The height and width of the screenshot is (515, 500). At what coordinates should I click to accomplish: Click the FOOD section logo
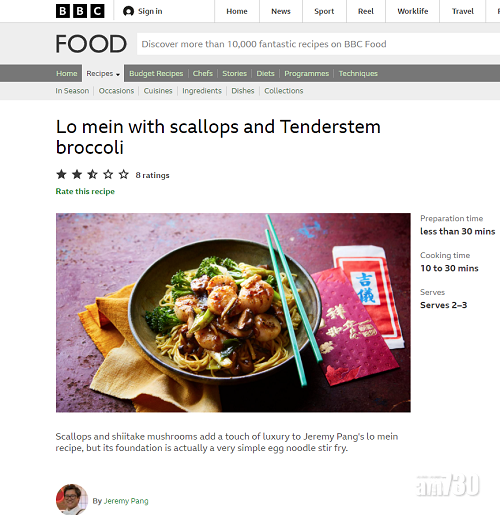tap(91, 44)
